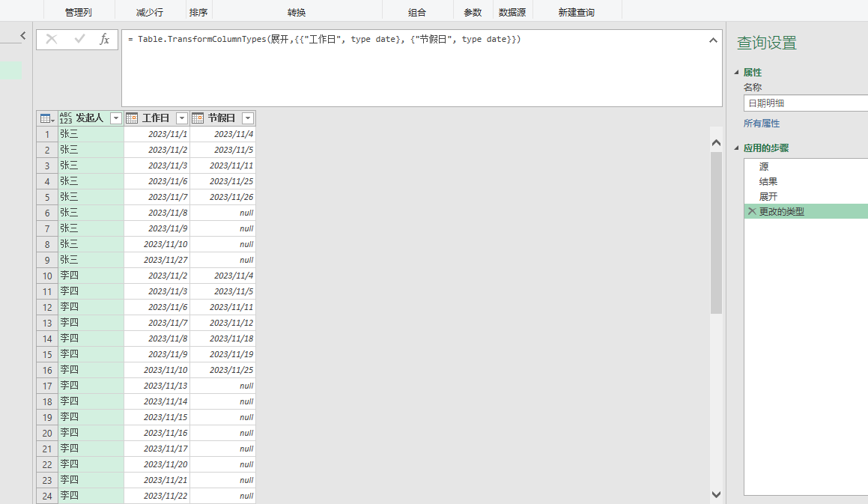Select the 源 step in applied steps

tap(763, 166)
